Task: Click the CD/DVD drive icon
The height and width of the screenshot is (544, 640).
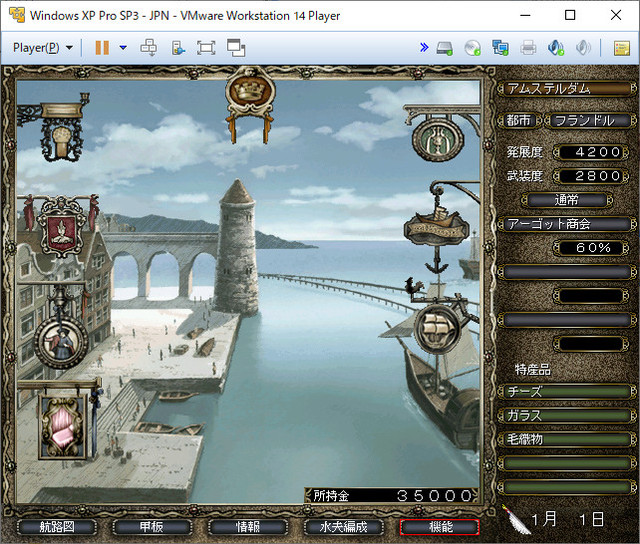Action: [473, 48]
